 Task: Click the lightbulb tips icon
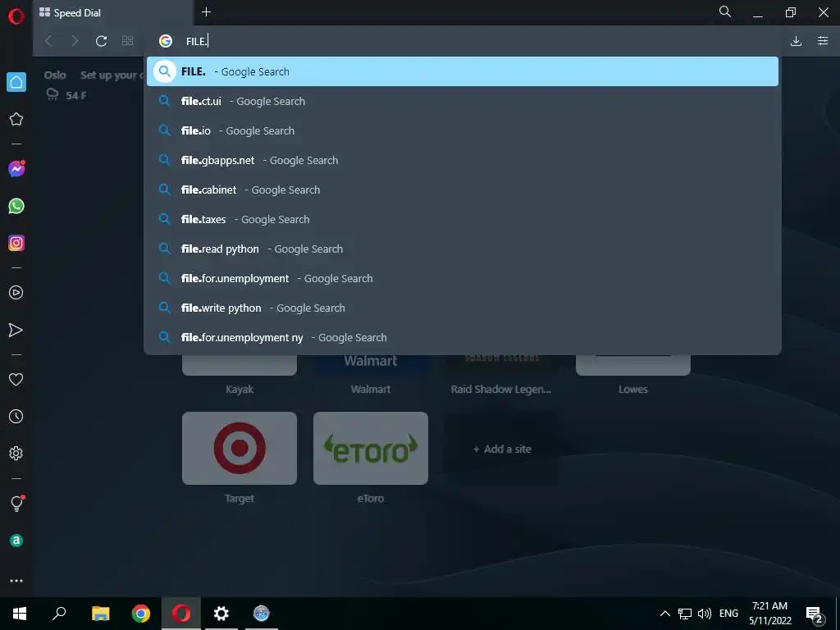tap(16, 504)
